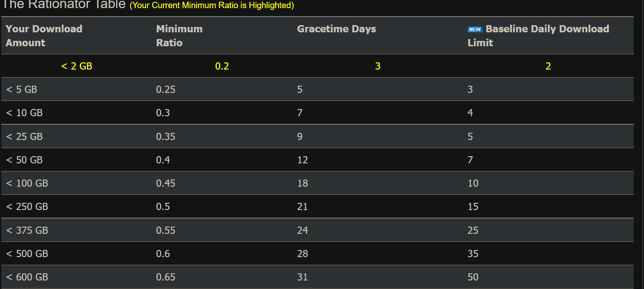Click 'Baseline Daily Download Limit' header text
The height and width of the screenshot is (289, 644).
pyautogui.click(x=547, y=30)
